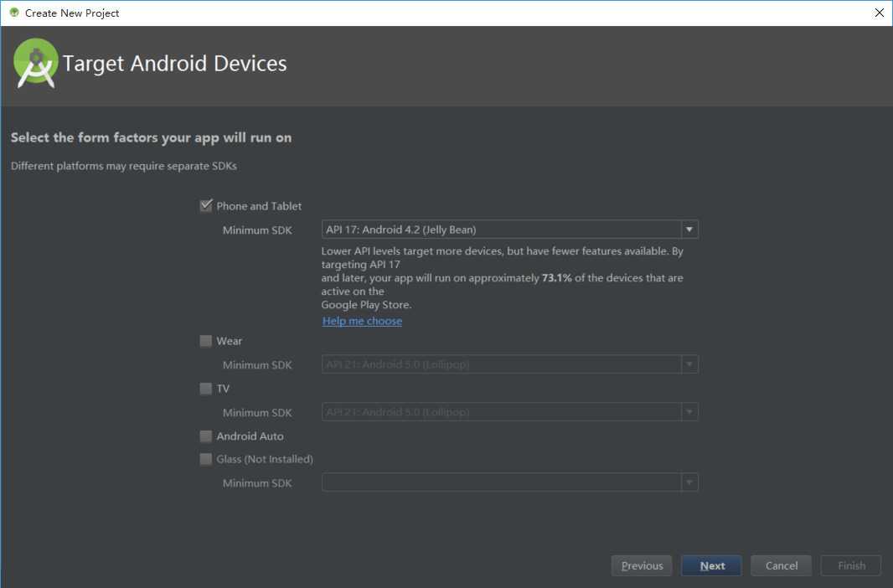Viewport: 893px width, 588px height.
Task: Proceed with the Next button
Action: click(712, 565)
